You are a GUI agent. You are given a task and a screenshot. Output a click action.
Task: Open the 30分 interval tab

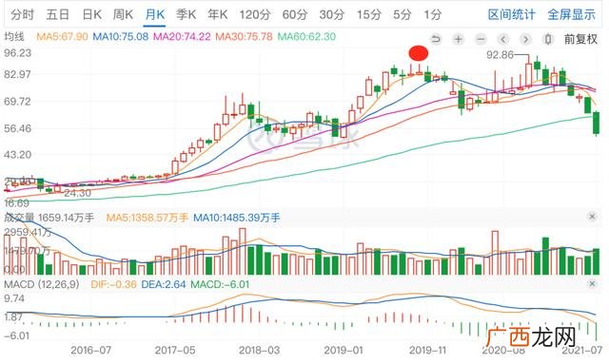[332, 15]
